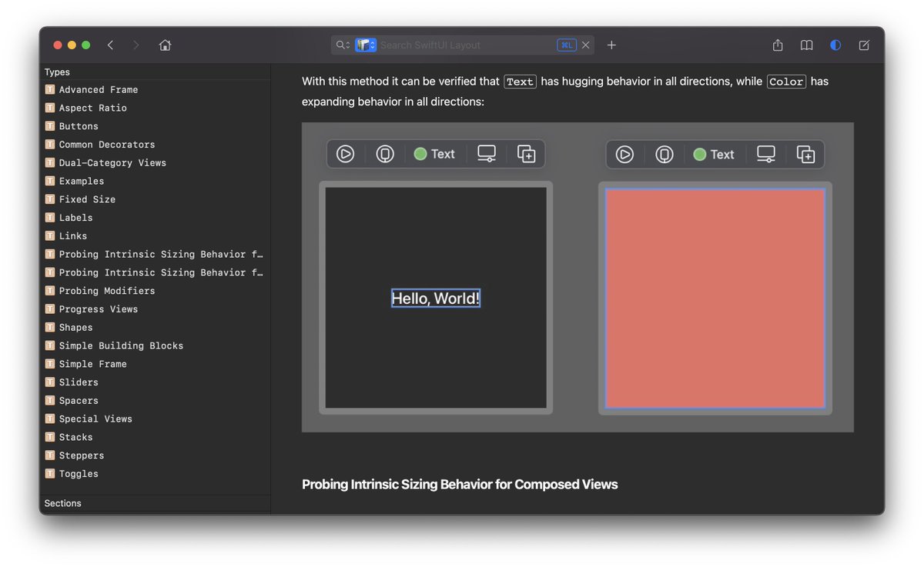
Task: Open the Spacers entry
Action: 155,401
